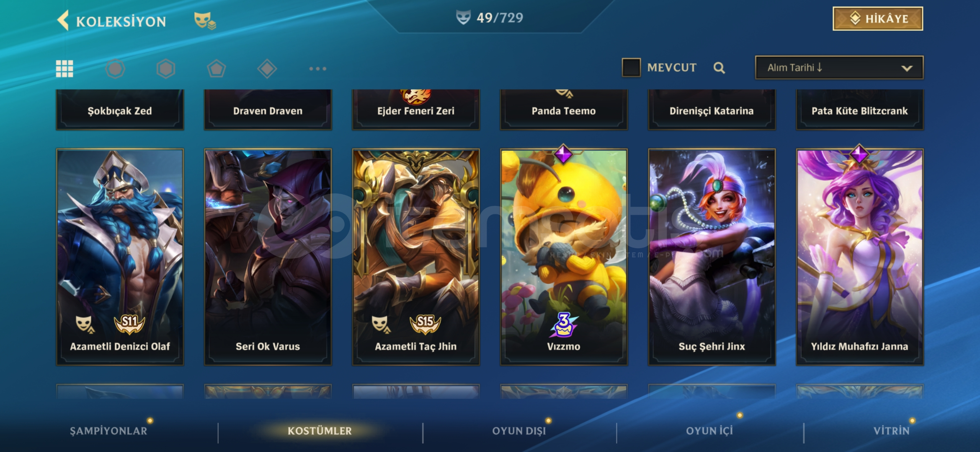Select the Azametli Denizci Olaf skin card
The width and height of the screenshot is (980, 452).
click(x=120, y=257)
